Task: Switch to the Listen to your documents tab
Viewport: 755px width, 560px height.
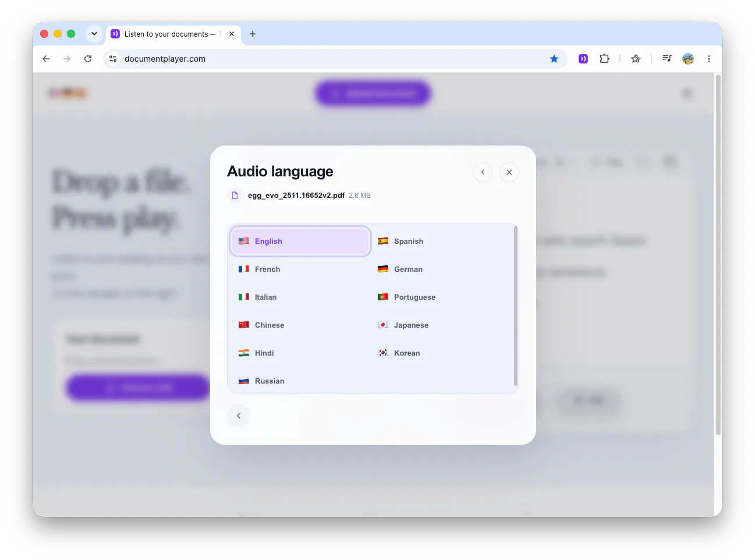Action: point(173,34)
